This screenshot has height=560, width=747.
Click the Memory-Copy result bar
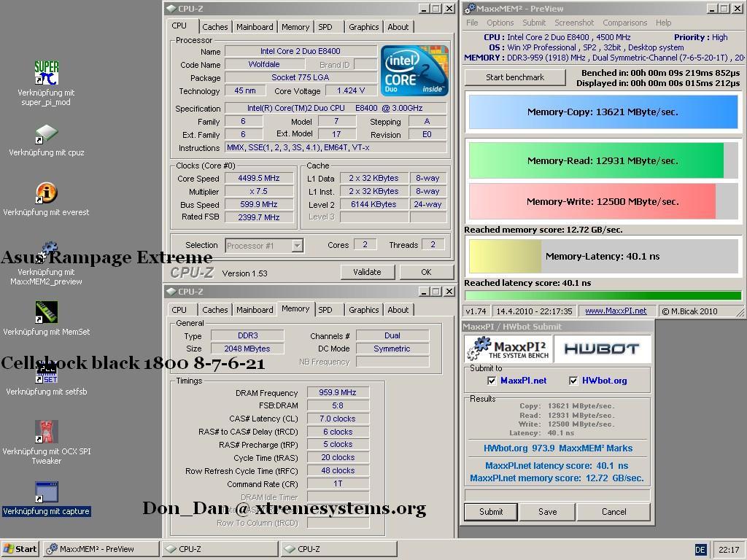pyautogui.click(x=603, y=112)
